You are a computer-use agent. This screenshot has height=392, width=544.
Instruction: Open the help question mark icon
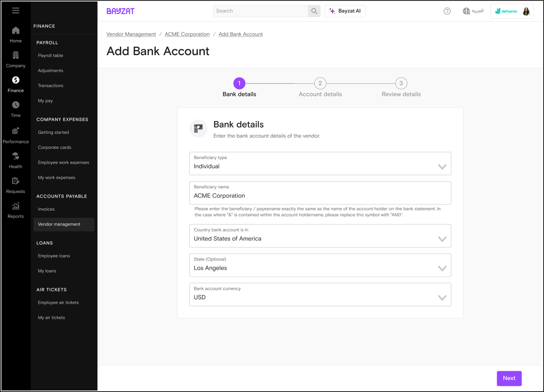(447, 11)
